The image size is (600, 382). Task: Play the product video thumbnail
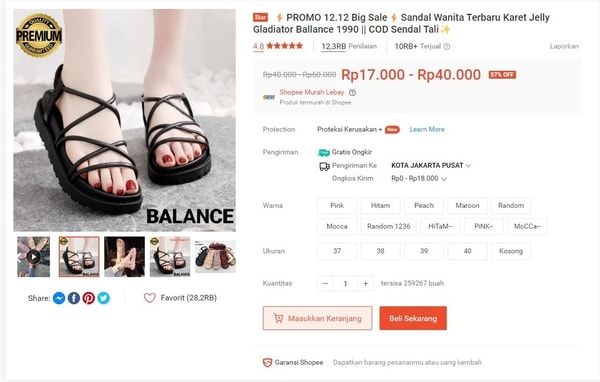[33, 256]
